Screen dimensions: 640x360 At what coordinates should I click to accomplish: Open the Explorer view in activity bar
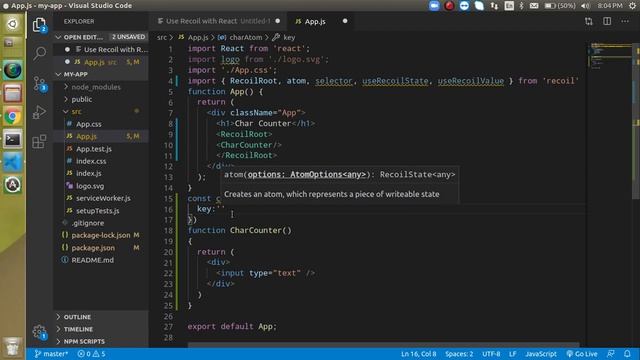(39, 25)
